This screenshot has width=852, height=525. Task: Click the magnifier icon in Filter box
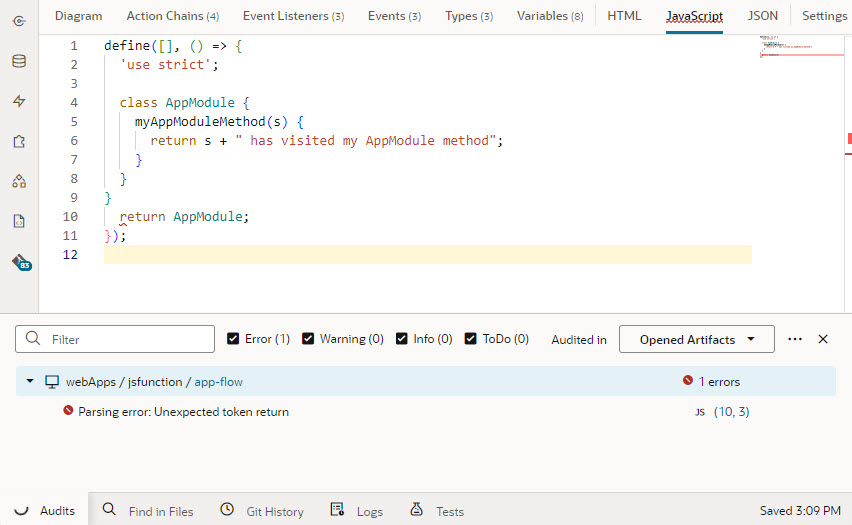tap(33, 339)
